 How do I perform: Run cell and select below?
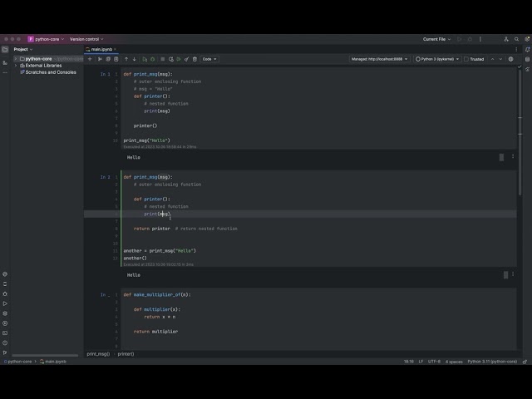coord(145,59)
